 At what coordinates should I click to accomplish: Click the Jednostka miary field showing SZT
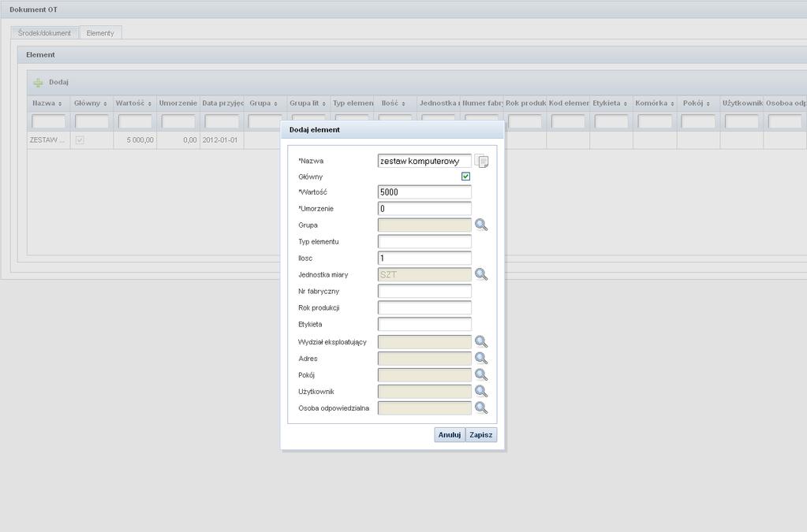[424, 274]
